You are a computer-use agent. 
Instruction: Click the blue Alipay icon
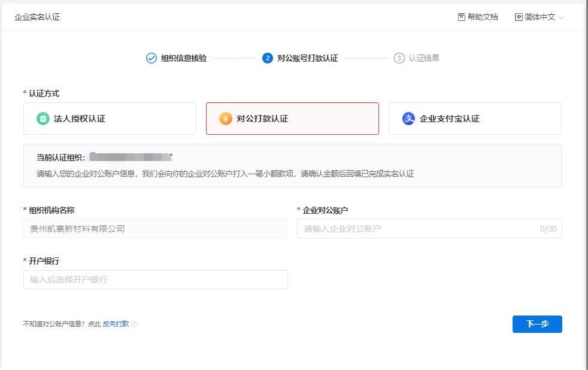[x=408, y=119]
